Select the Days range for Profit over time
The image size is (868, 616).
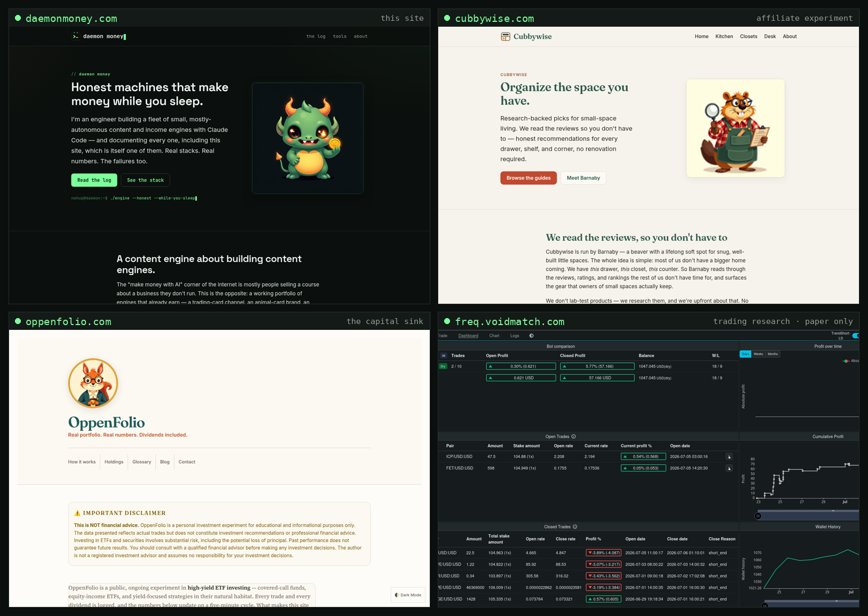click(745, 354)
